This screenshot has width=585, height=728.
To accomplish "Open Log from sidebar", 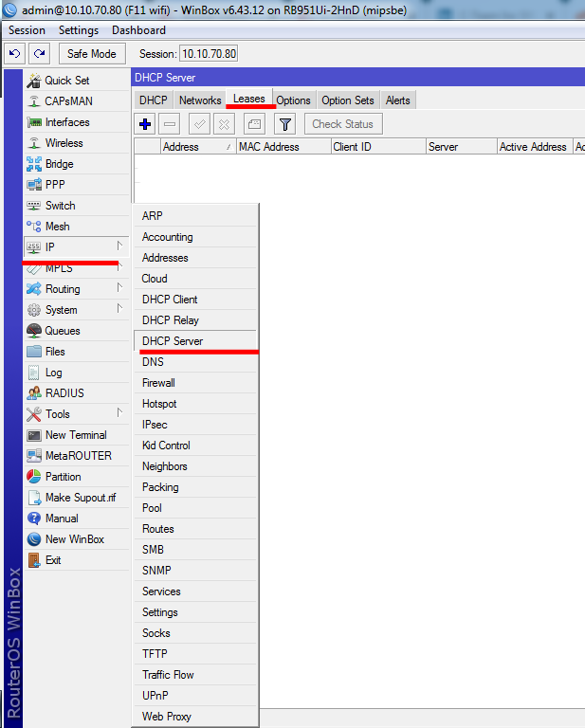I will point(77,373).
